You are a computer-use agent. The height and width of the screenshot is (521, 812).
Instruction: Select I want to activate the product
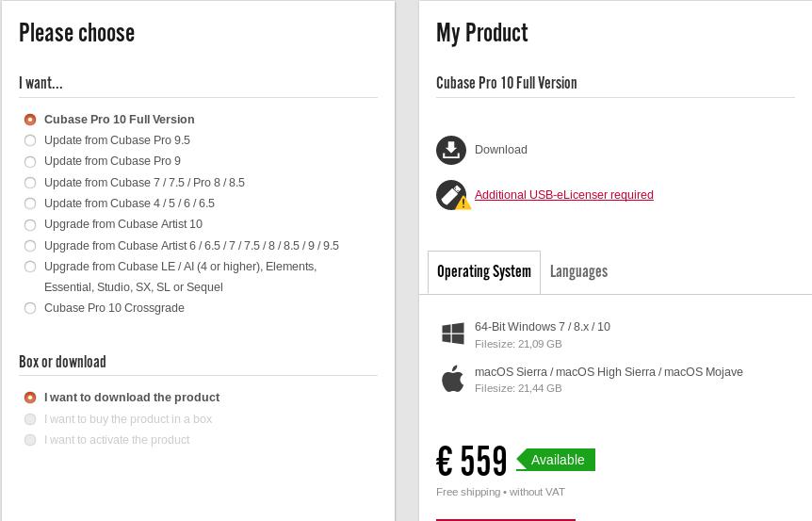tap(30, 440)
